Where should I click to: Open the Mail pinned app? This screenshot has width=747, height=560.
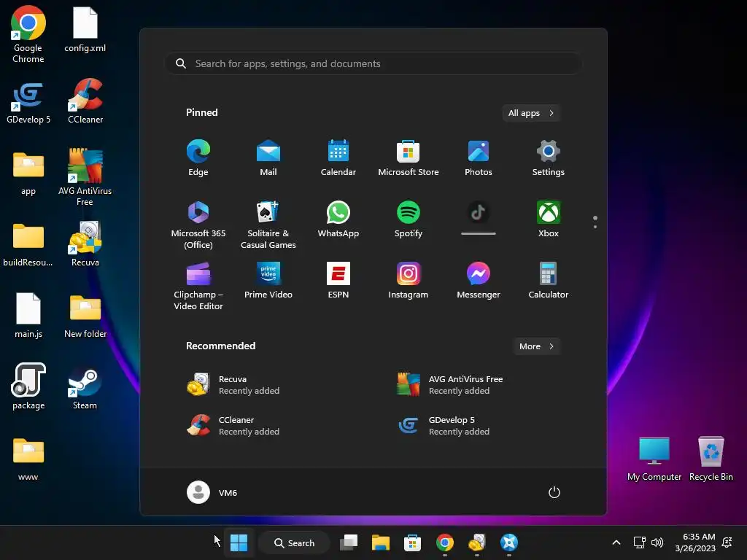[268, 158]
